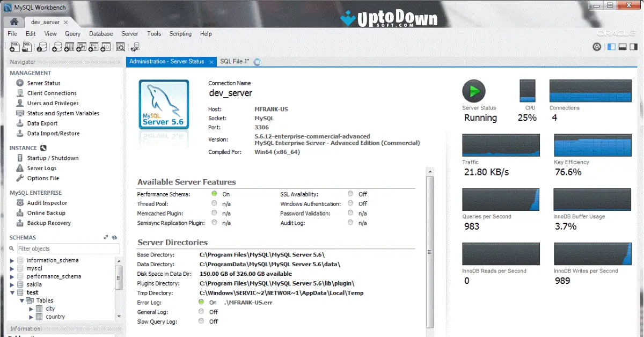This screenshot has height=337, width=644.
Task: Open the search objects toolbar icon
Action: pyautogui.click(x=120, y=47)
